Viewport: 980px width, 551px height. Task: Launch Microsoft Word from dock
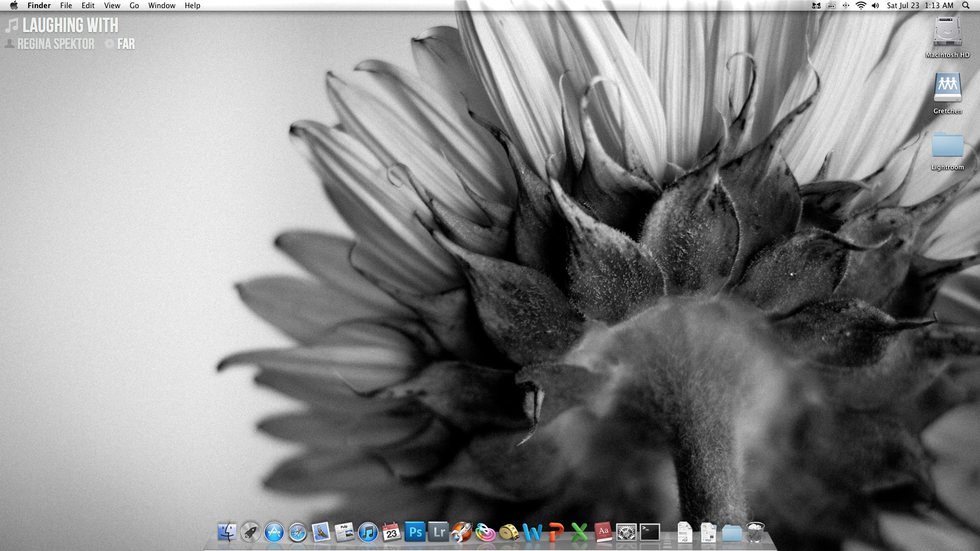coord(532,533)
